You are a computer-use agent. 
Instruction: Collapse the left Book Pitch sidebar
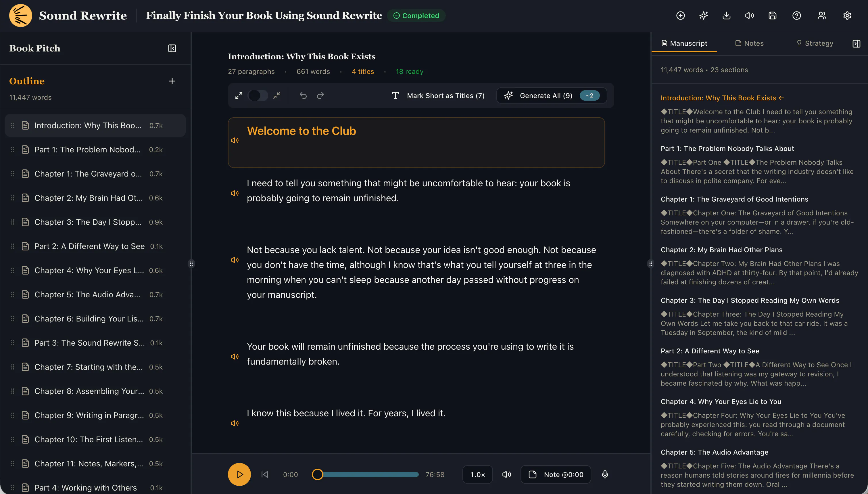pos(172,48)
